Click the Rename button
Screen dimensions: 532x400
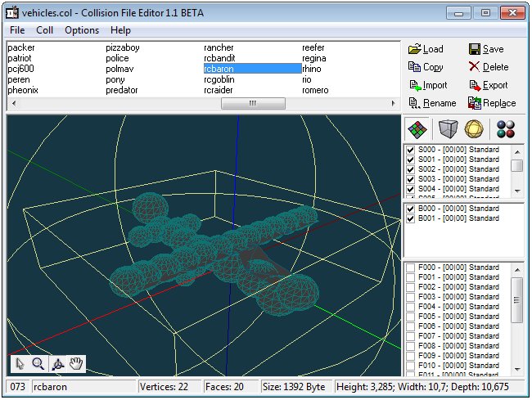(x=432, y=103)
